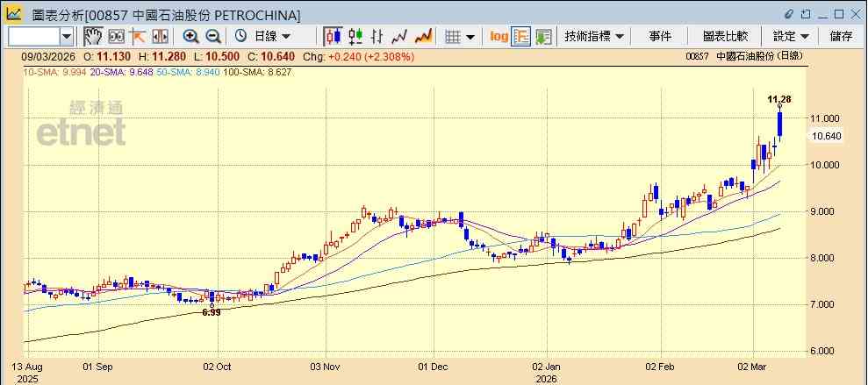Click the 03 Nov date axis label
This screenshot has height=385, width=868.
click(x=326, y=367)
